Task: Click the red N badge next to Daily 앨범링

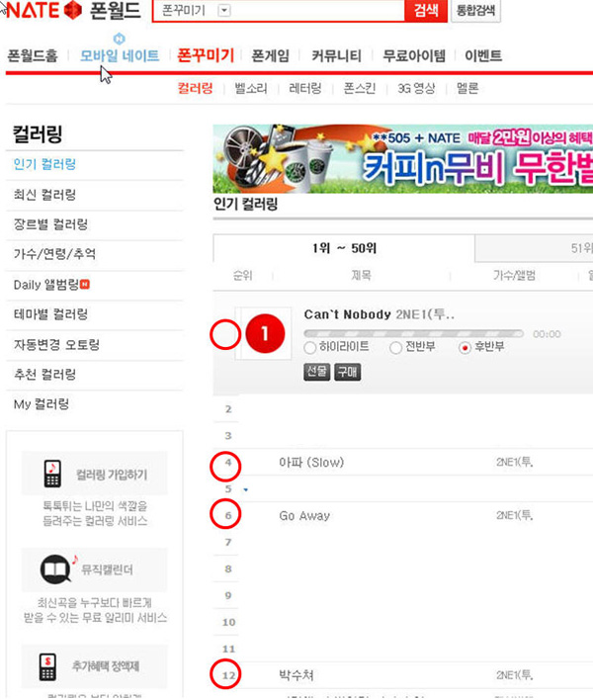Action: pyautogui.click(x=85, y=284)
